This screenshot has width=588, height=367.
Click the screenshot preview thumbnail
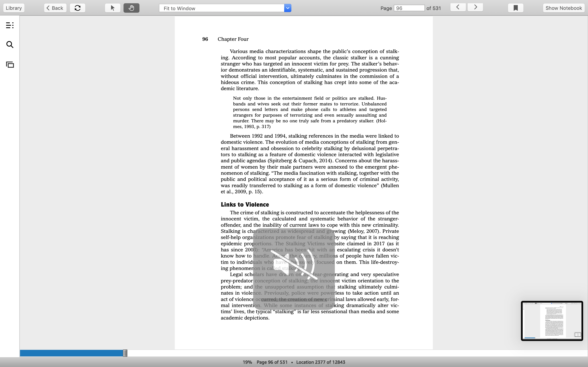pyautogui.click(x=552, y=321)
